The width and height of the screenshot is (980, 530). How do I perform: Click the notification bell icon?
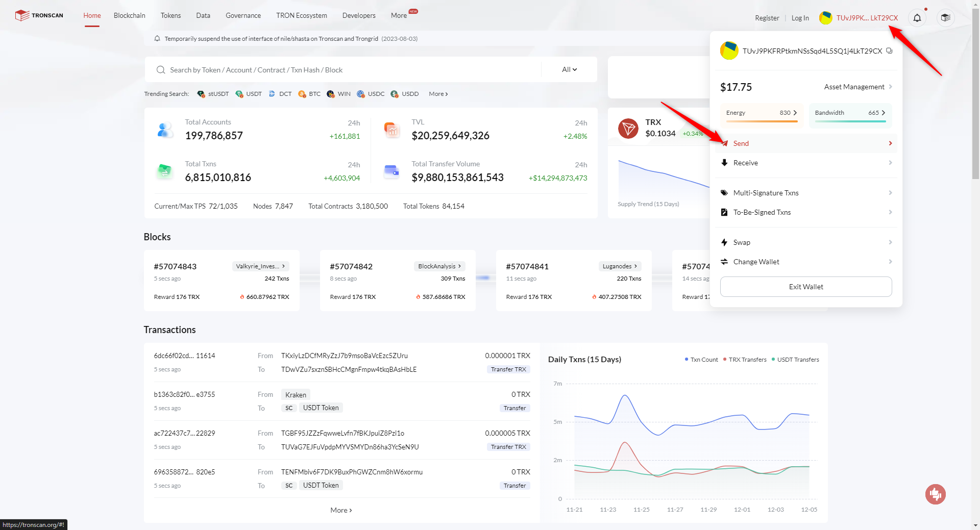917,18
